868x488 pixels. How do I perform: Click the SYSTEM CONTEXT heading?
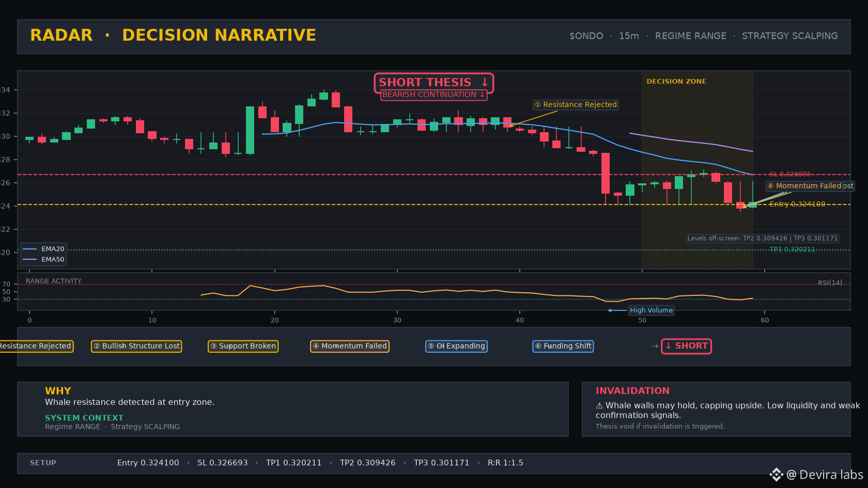click(84, 418)
